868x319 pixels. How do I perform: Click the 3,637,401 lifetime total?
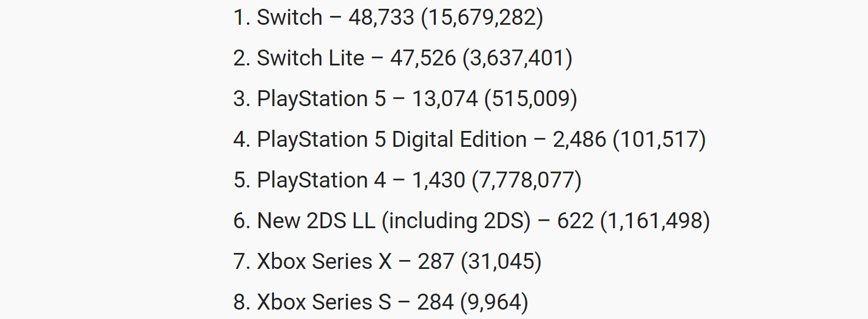coord(517,58)
